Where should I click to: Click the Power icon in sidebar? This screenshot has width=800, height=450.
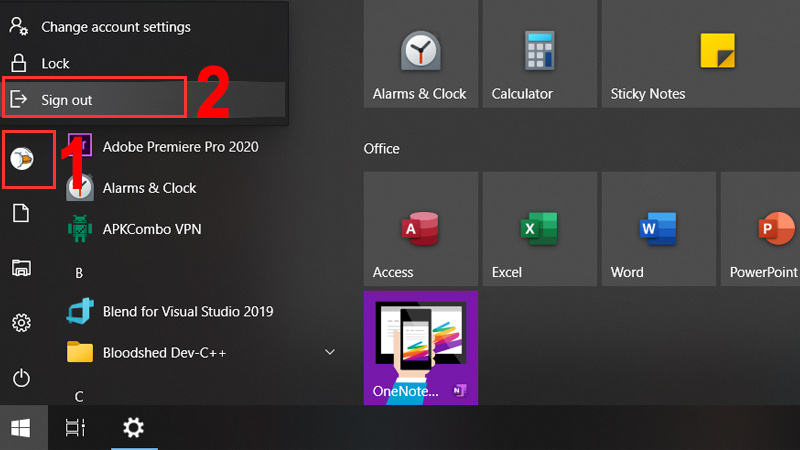tap(21, 378)
